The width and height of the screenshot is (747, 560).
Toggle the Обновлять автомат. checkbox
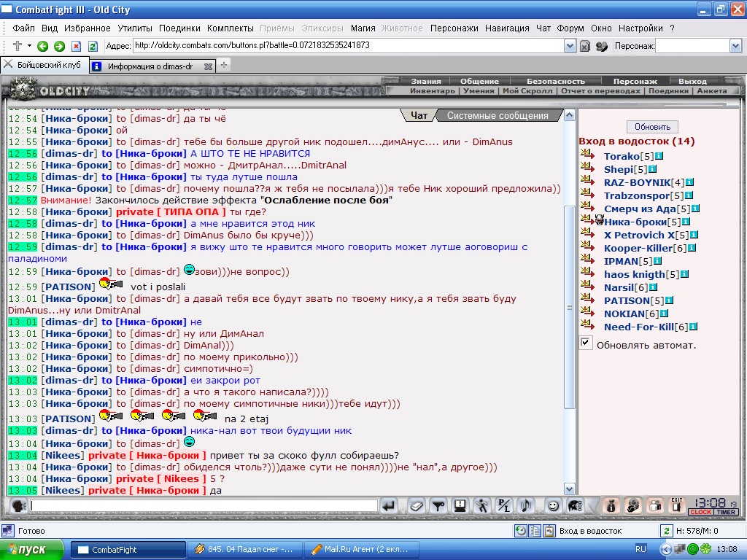(586, 343)
